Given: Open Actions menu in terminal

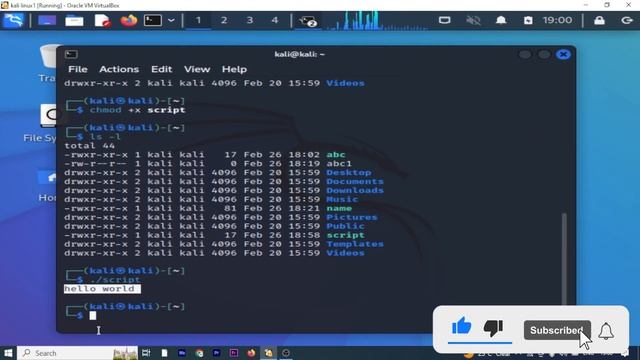Looking at the screenshot, I should (119, 69).
